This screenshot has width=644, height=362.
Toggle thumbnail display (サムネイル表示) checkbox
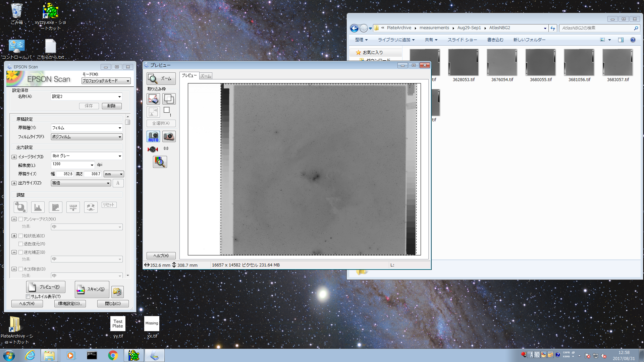(28, 296)
